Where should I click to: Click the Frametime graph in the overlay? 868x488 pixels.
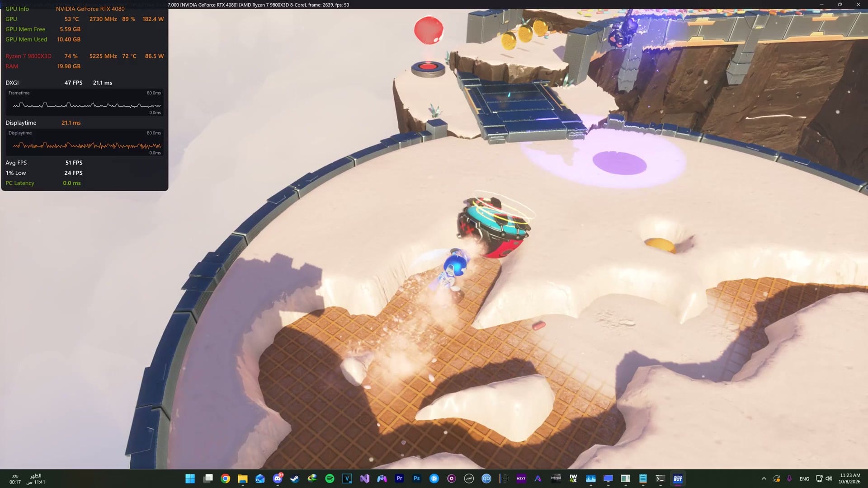(x=85, y=103)
